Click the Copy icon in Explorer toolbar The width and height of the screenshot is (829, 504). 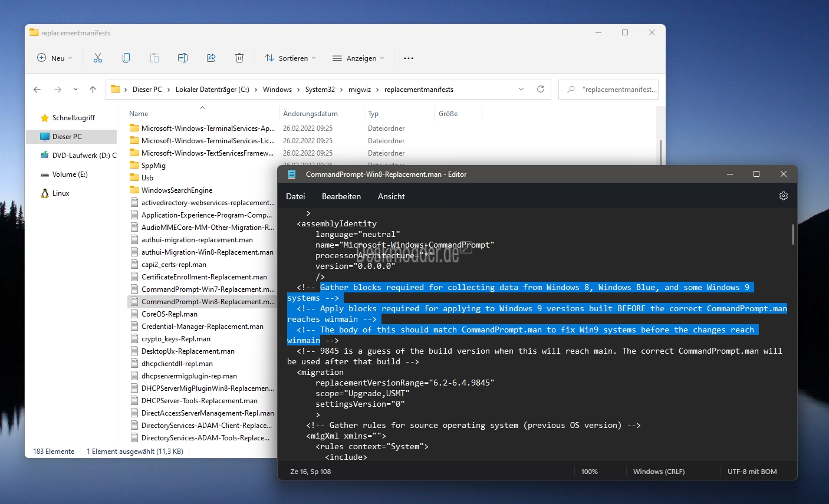point(126,58)
